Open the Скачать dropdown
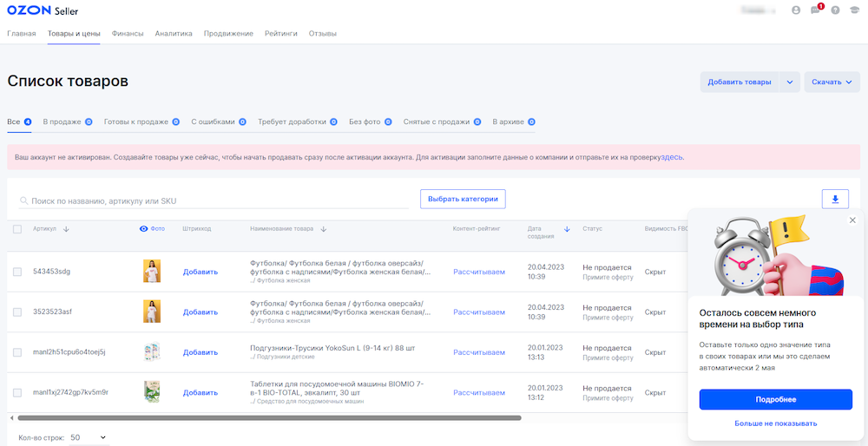This screenshot has height=446, width=868. tap(832, 82)
